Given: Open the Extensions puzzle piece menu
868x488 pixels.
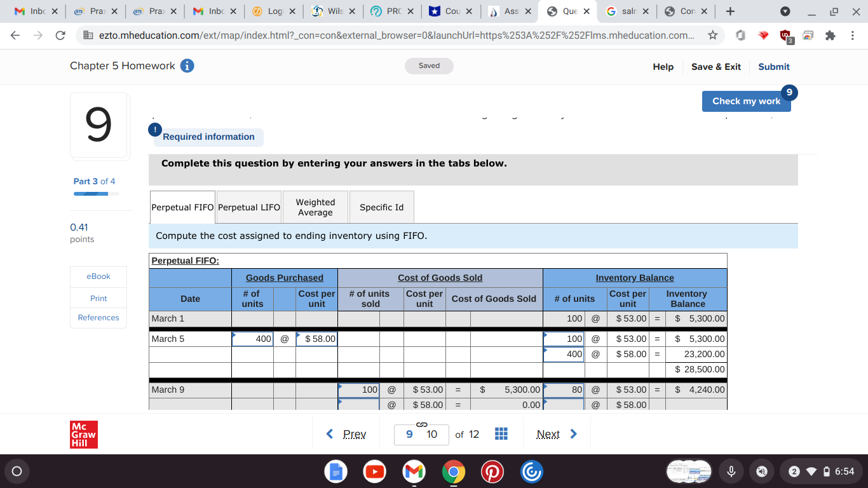Looking at the screenshot, I should point(830,36).
